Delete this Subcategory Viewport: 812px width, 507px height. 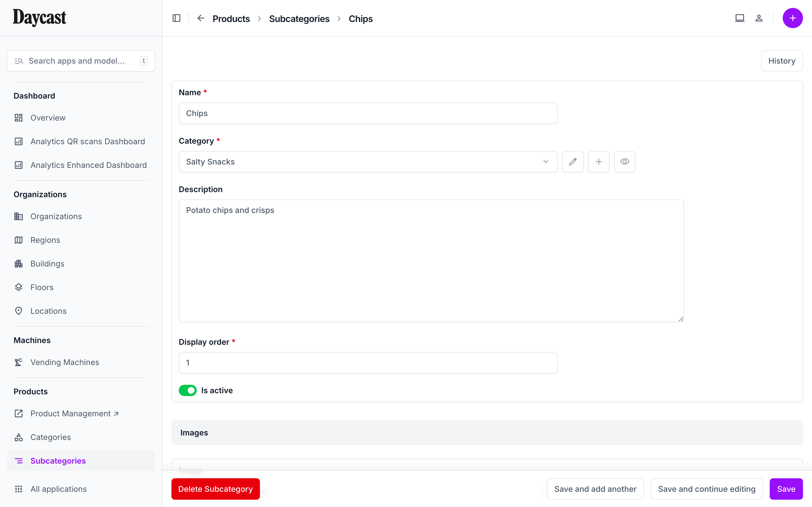tap(215, 489)
